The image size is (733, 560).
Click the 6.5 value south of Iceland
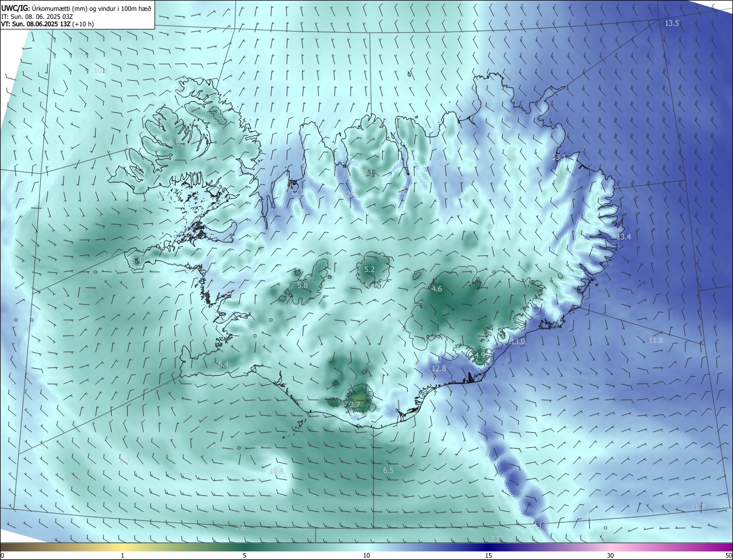(x=388, y=470)
